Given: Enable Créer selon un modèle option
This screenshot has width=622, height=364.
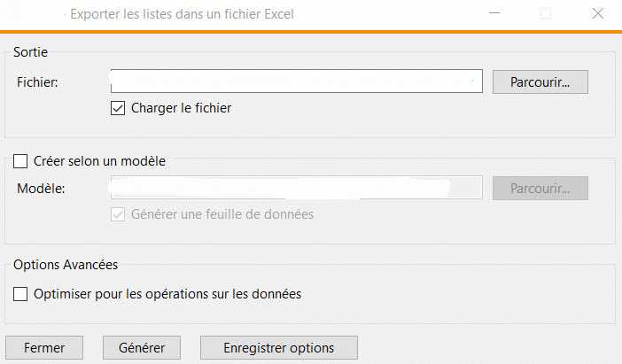Looking at the screenshot, I should 21,161.
